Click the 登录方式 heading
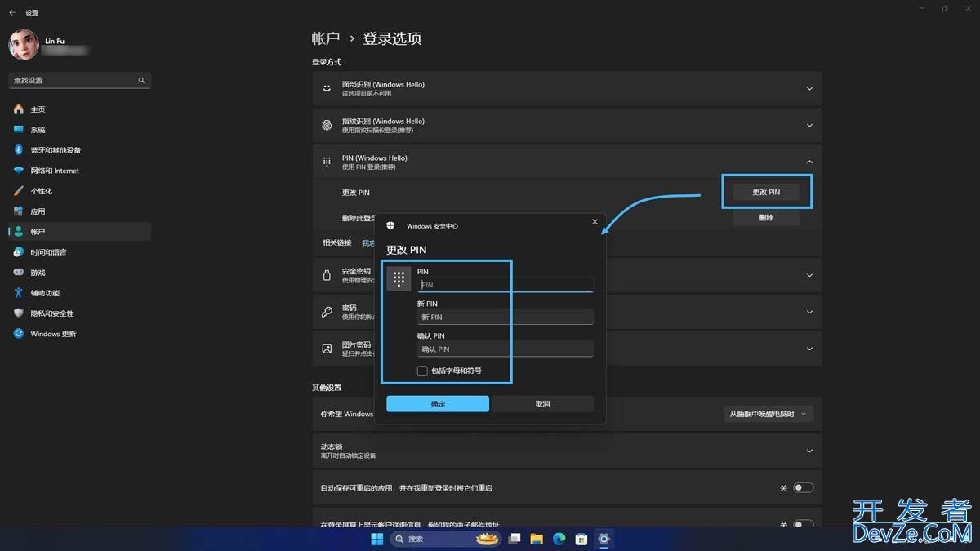This screenshot has height=551, width=980. pyautogui.click(x=327, y=62)
